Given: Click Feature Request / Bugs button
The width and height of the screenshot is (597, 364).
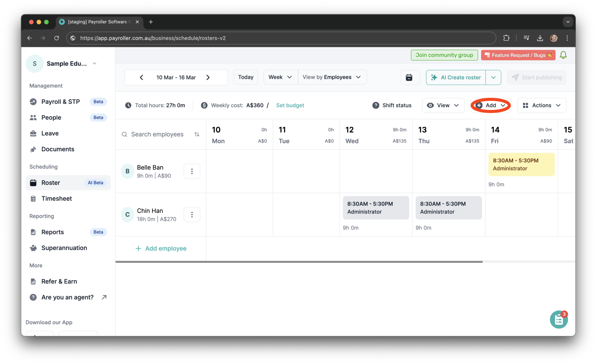Looking at the screenshot, I should 518,55.
